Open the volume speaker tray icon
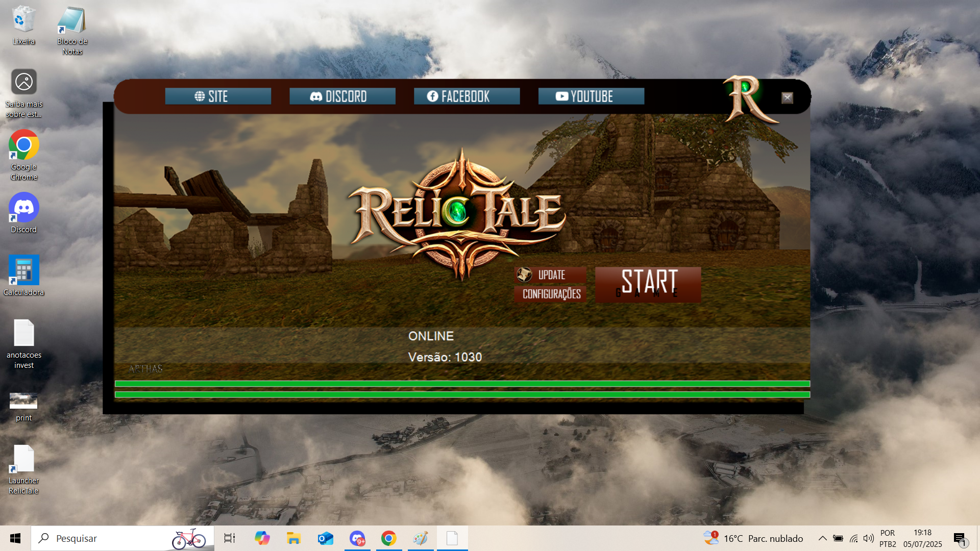980x551 pixels. 868,538
